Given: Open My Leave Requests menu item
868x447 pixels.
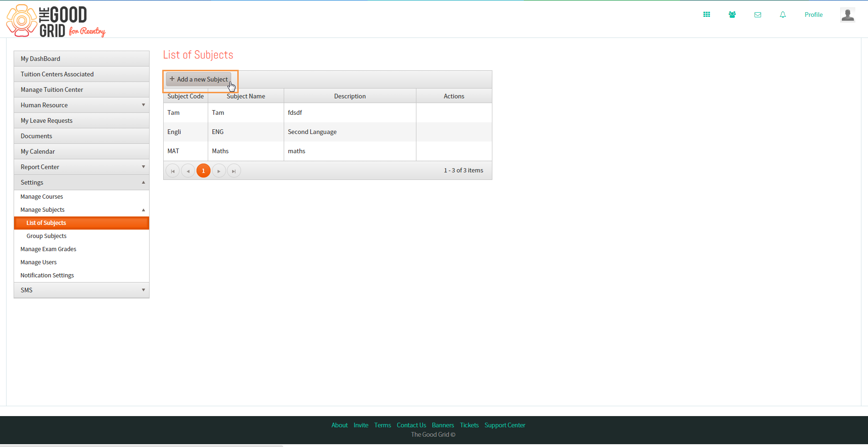Looking at the screenshot, I should click(x=82, y=120).
